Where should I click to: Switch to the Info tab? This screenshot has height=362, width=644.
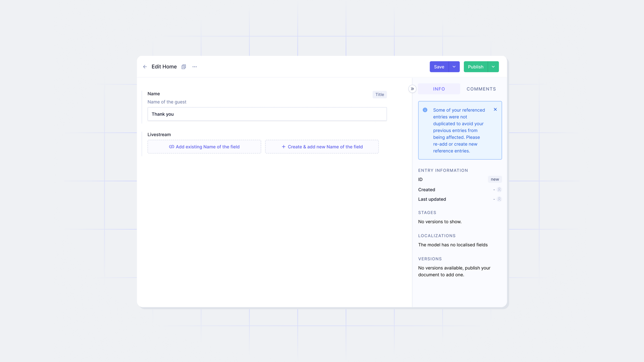pyautogui.click(x=439, y=89)
